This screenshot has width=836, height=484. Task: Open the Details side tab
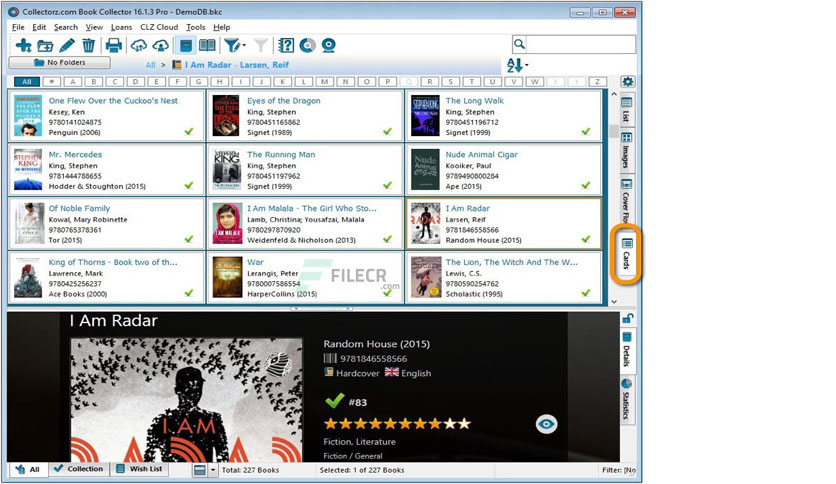pos(627,350)
